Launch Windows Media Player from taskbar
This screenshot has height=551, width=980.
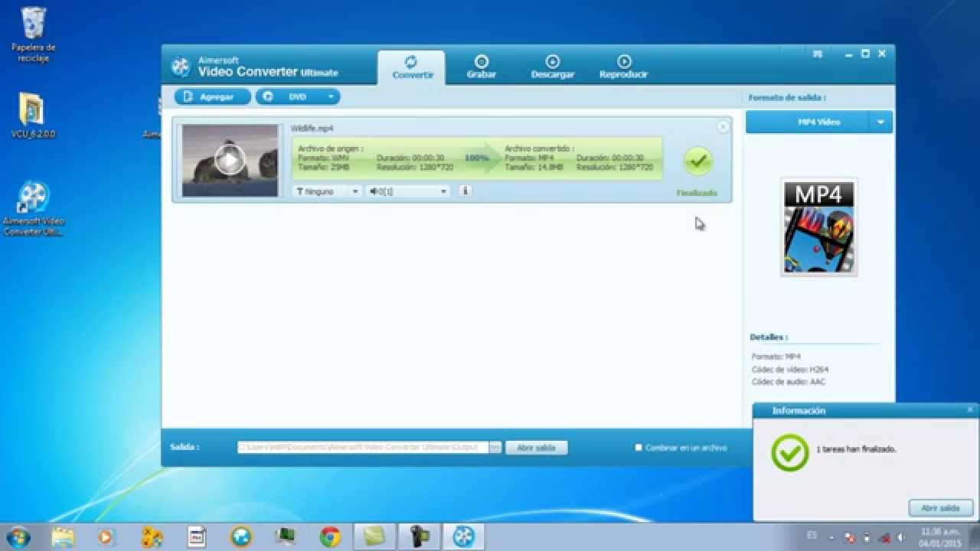tap(106, 537)
